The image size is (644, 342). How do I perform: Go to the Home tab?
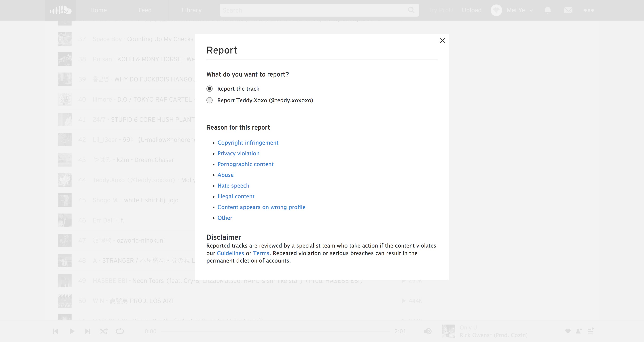click(98, 10)
